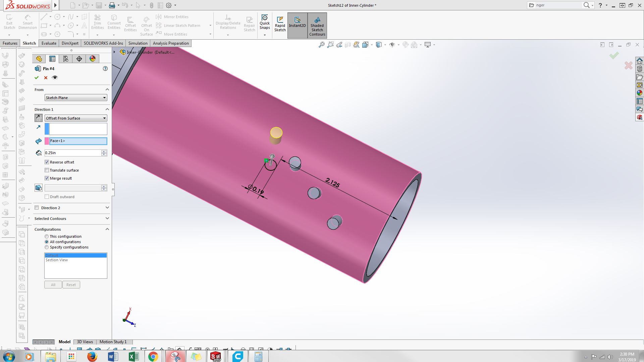Open Chrome from Windows taskbar
This screenshot has height=362, width=644.
pyautogui.click(x=153, y=356)
